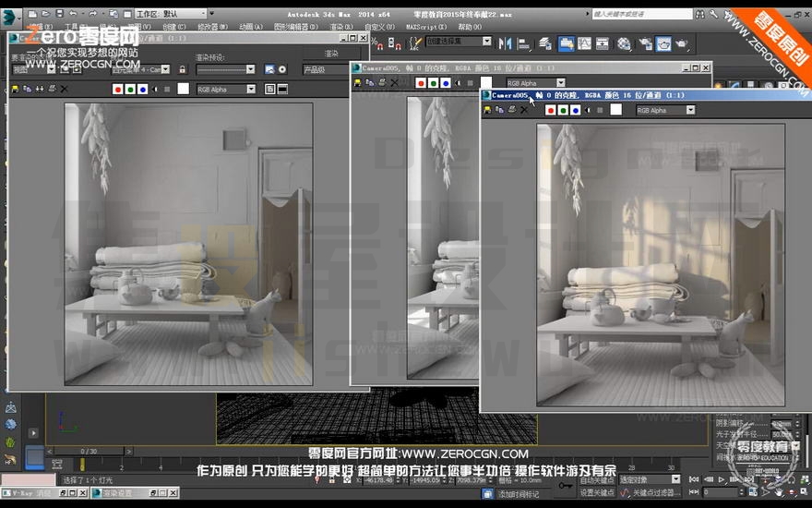Viewport: 812px width, 508px height.
Task: Toggle red channel in first render window
Action: coord(117,90)
